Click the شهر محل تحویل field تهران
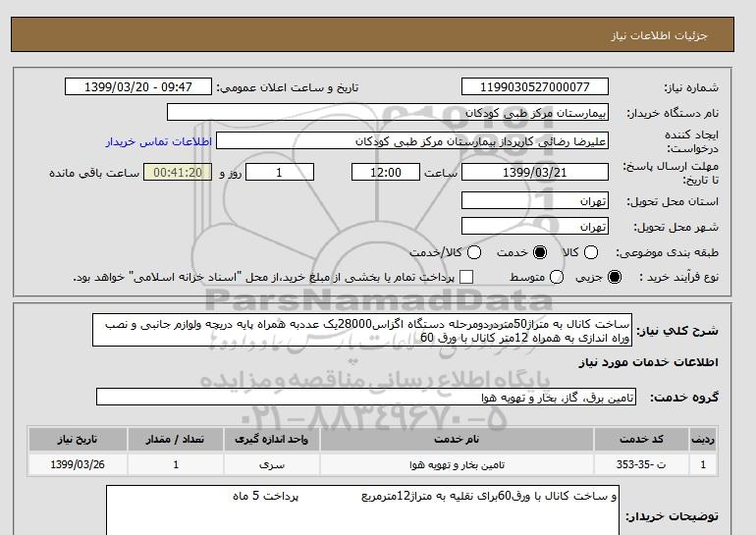The height and width of the screenshot is (535, 756). click(x=535, y=226)
